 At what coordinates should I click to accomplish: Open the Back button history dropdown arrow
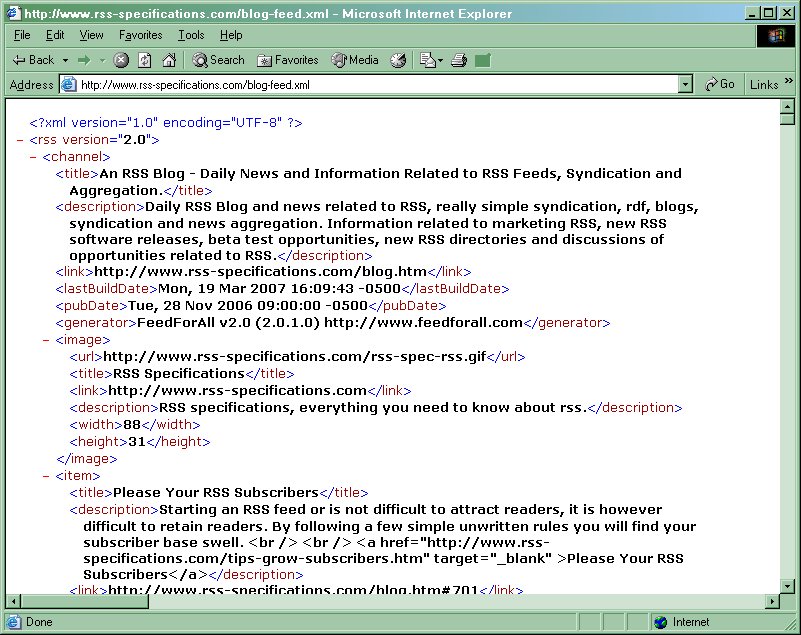(x=65, y=60)
